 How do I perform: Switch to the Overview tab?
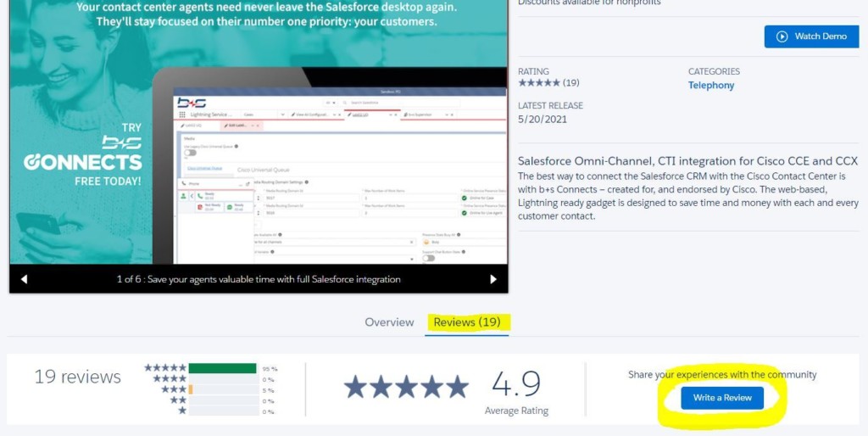[389, 322]
